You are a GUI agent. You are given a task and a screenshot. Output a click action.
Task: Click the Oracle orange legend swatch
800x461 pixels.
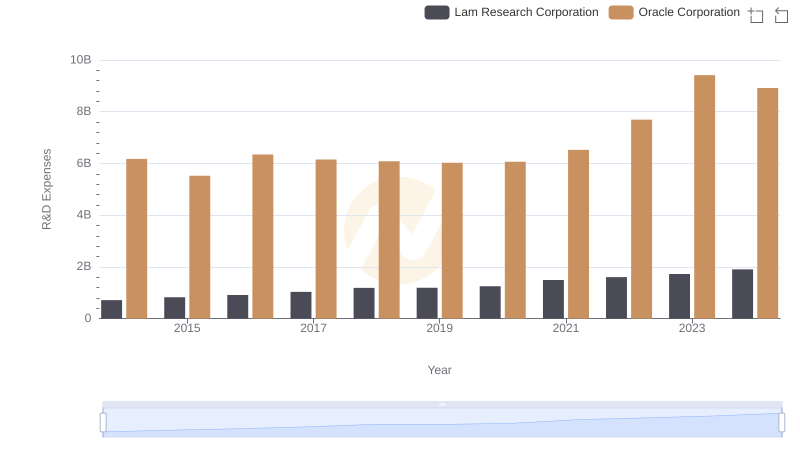pyautogui.click(x=621, y=12)
